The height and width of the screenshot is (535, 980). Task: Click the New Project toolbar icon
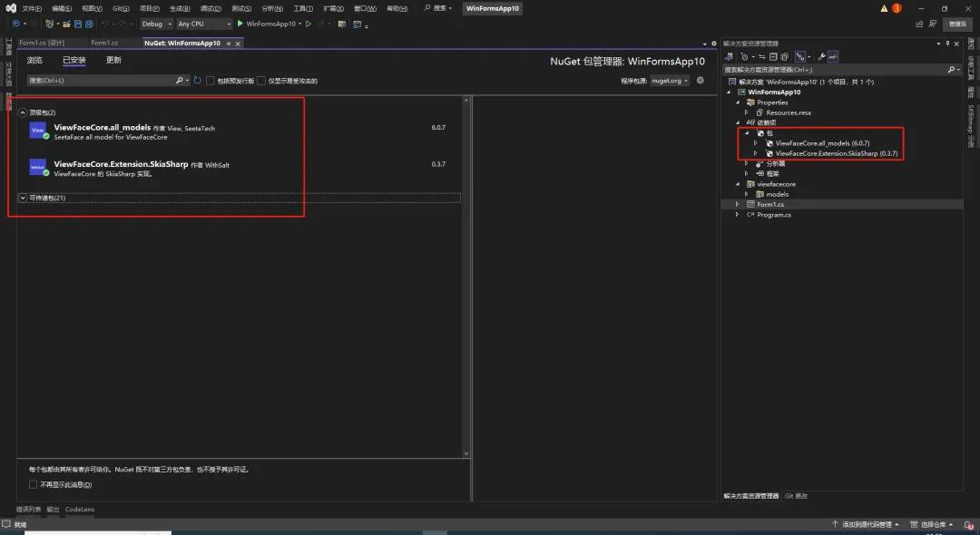(x=49, y=24)
